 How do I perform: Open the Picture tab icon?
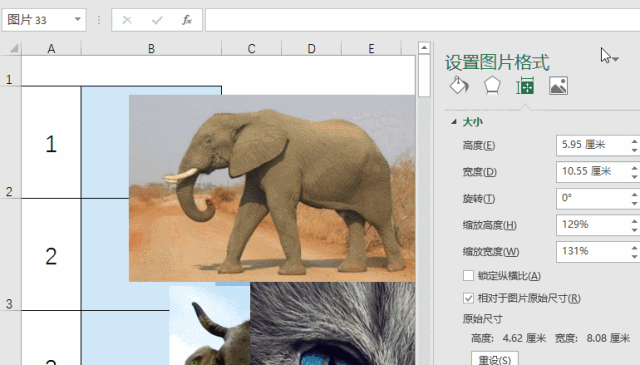click(558, 86)
